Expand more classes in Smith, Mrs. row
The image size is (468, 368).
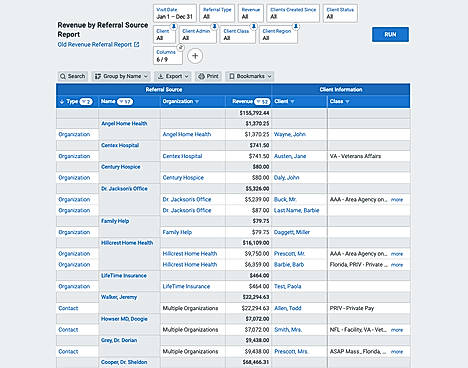(x=397, y=330)
